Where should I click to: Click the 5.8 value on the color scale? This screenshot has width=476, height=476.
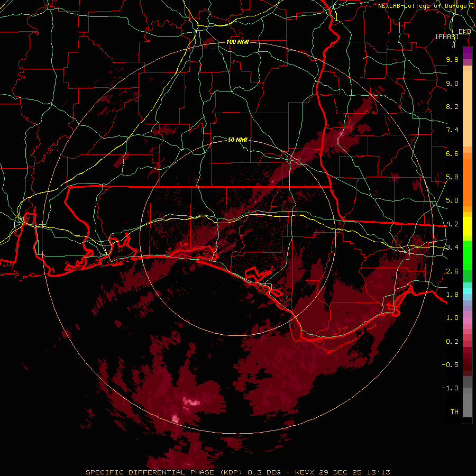(x=452, y=177)
